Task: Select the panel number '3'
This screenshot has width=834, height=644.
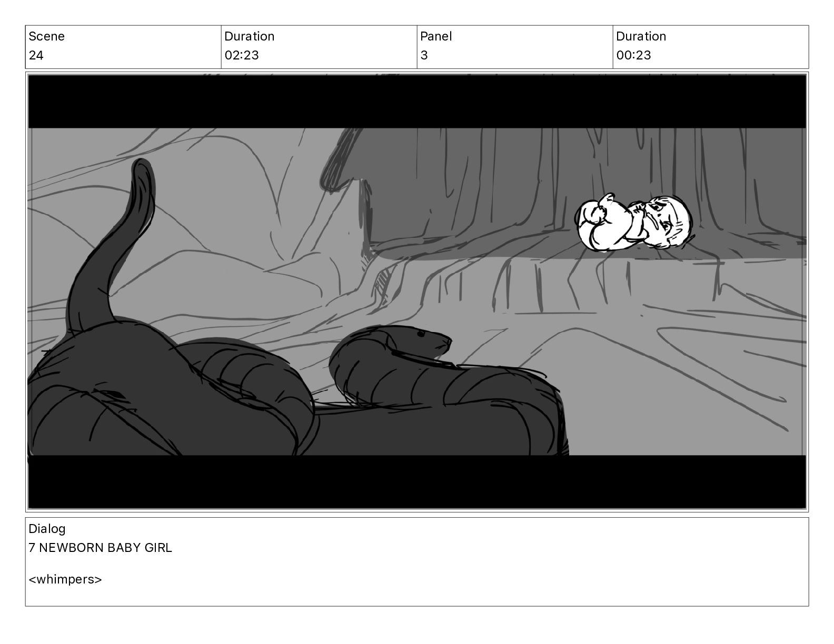Action: coord(424,55)
